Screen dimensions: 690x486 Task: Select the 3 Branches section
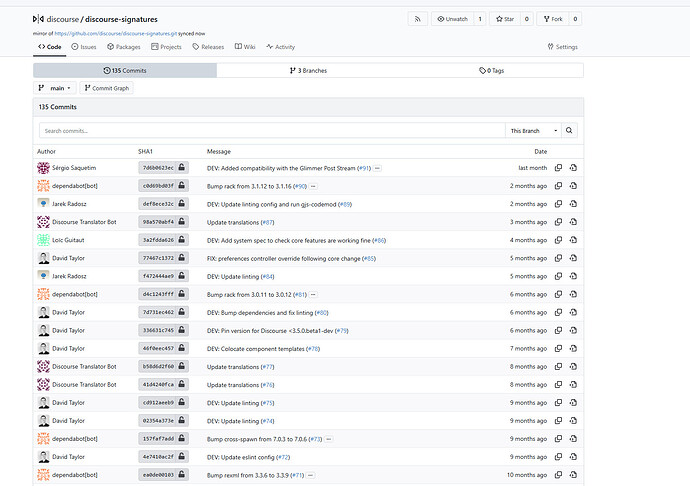[308, 70]
